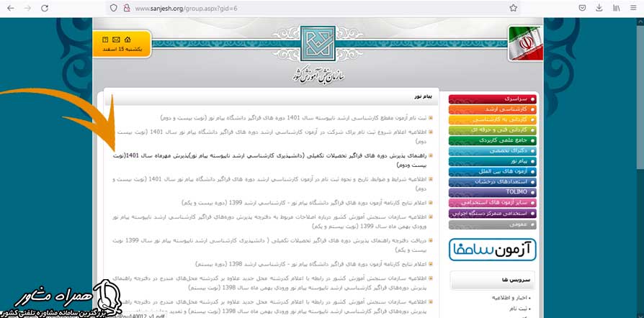
Task: Reload the sanjesh.org page
Action: pyautogui.click(x=45, y=8)
